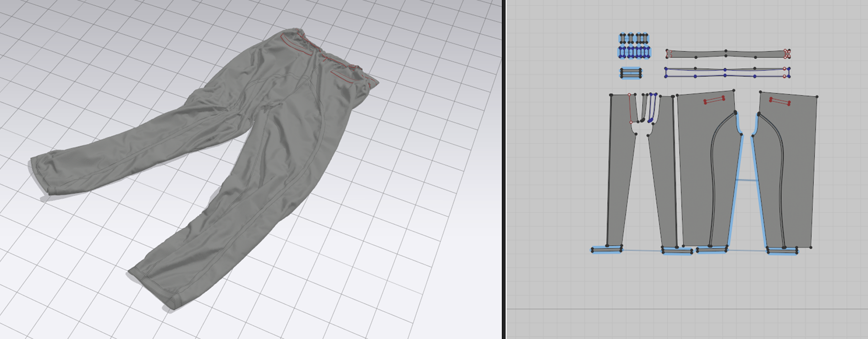Viewport: 868px width, 339px height.
Task: Select the small stacked strip piece under the belt loops
Action: (x=630, y=73)
